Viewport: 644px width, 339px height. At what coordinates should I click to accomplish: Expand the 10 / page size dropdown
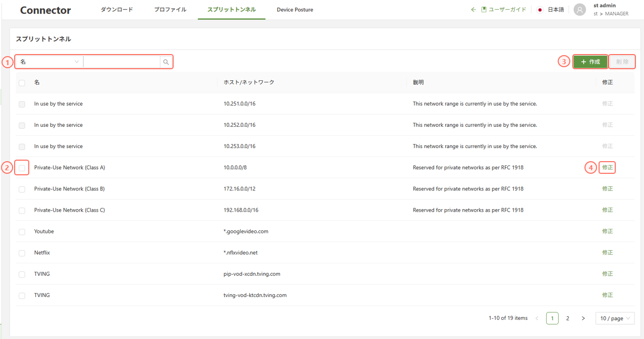(x=615, y=318)
